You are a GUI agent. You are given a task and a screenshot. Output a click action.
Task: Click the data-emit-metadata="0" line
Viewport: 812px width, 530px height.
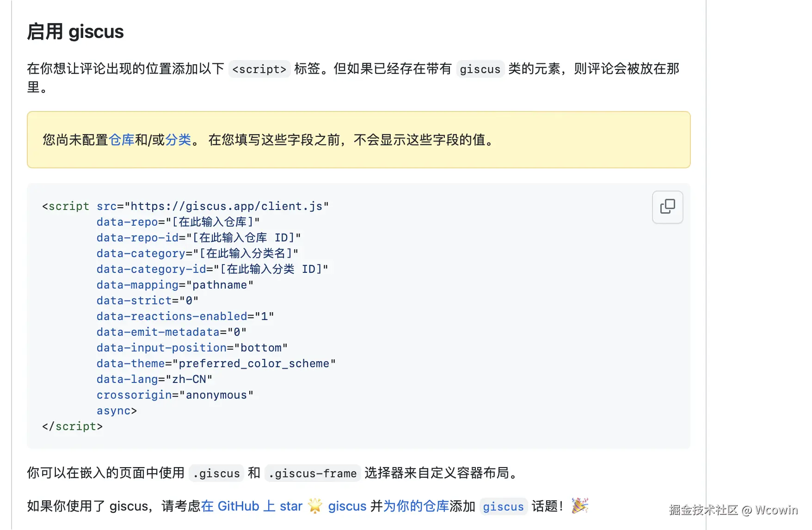172,332
